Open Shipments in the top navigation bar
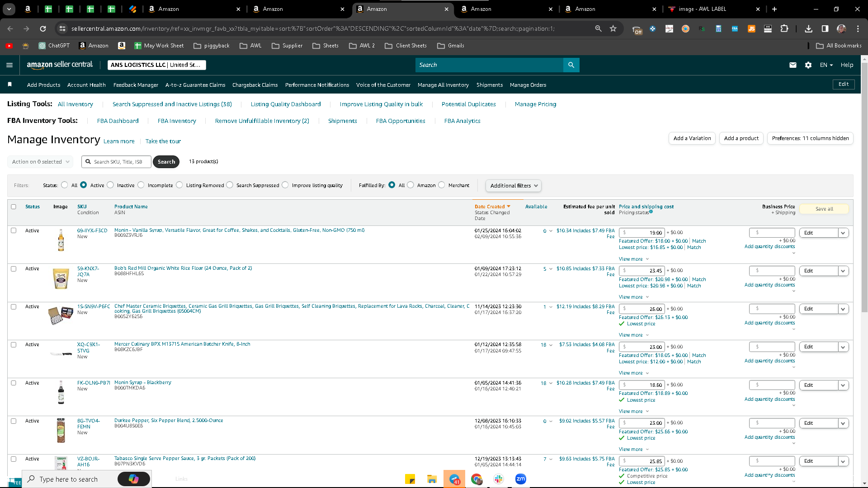 pos(490,85)
